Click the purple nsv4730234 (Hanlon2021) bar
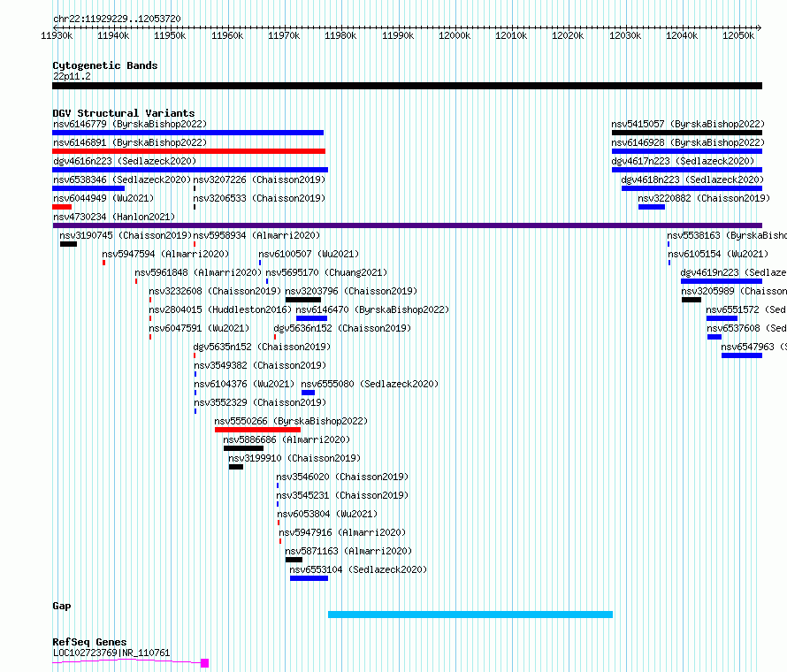The width and height of the screenshot is (787, 672). (407, 225)
